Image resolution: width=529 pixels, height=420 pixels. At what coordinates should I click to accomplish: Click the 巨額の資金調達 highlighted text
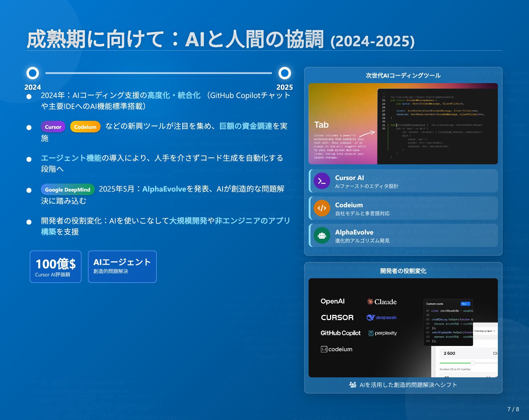(x=246, y=126)
